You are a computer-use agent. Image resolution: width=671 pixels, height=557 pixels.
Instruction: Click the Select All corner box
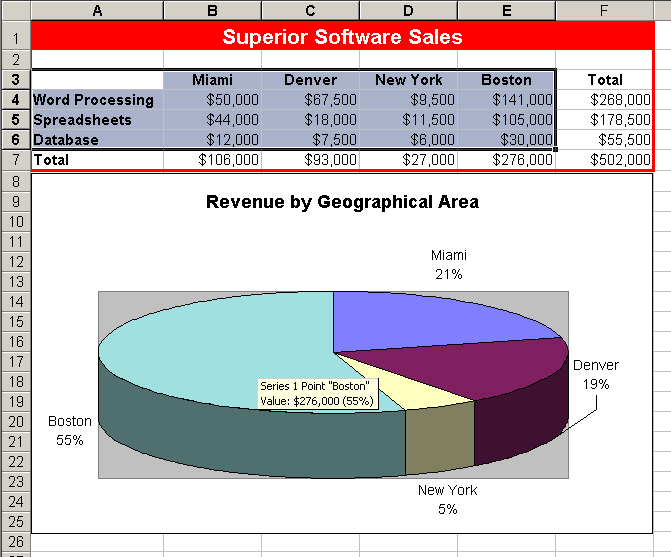(15, 10)
